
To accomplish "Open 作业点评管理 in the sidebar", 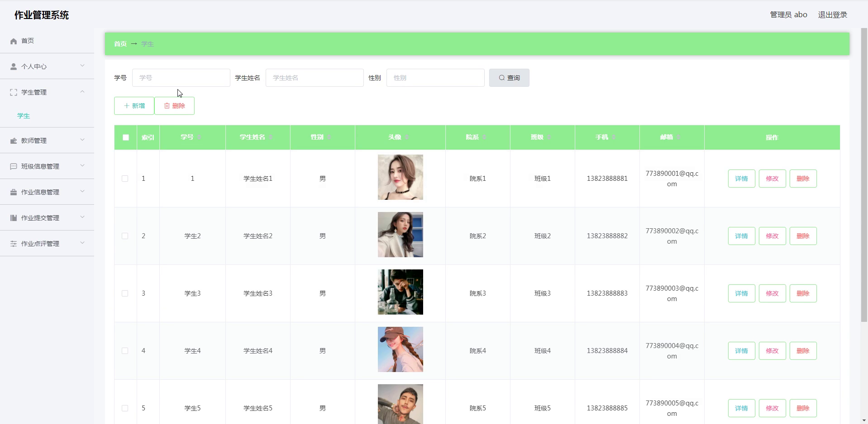I will pyautogui.click(x=47, y=244).
